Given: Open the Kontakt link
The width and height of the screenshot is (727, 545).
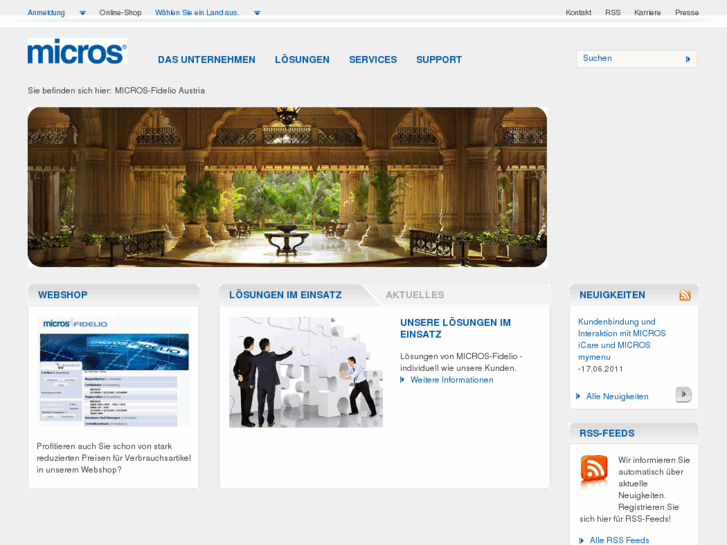Looking at the screenshot, I should click(x=578, y=13).
